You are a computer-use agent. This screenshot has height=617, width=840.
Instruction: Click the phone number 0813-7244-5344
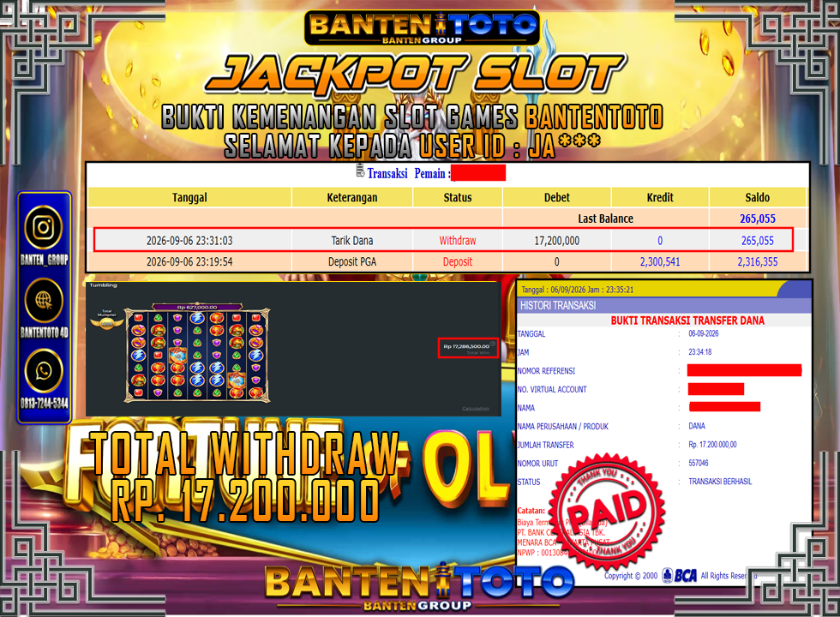click(x=44, y=403)
